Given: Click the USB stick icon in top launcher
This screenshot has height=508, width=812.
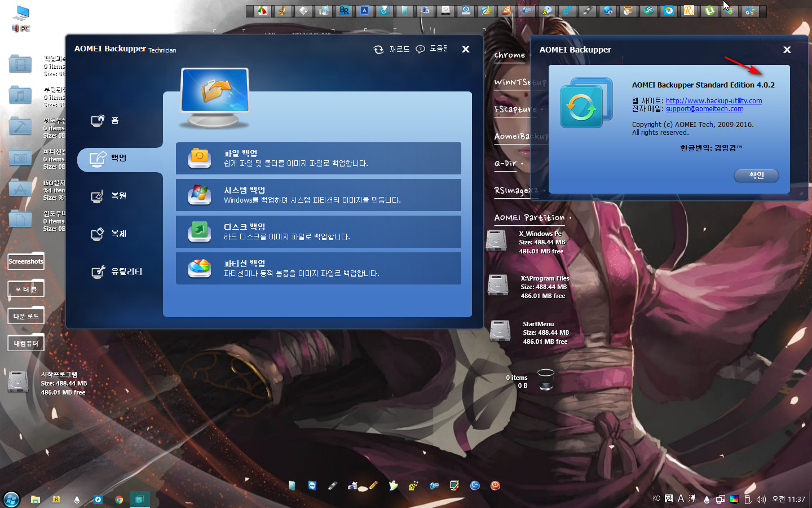Looking at the screenshot, I should [x=588, y=10].
